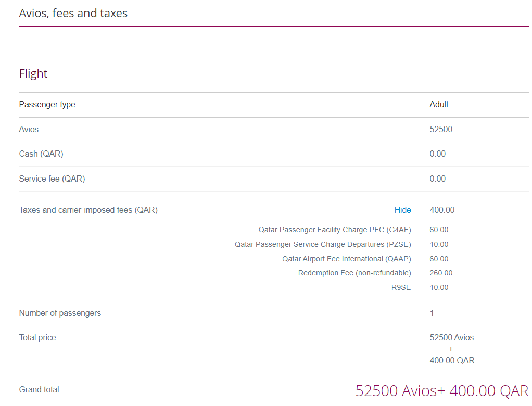Click the 400.00 taxes total value
Image resolution: width=532 pixels, height=406 pixels.
pyautogui.click(x=442, y=210)
